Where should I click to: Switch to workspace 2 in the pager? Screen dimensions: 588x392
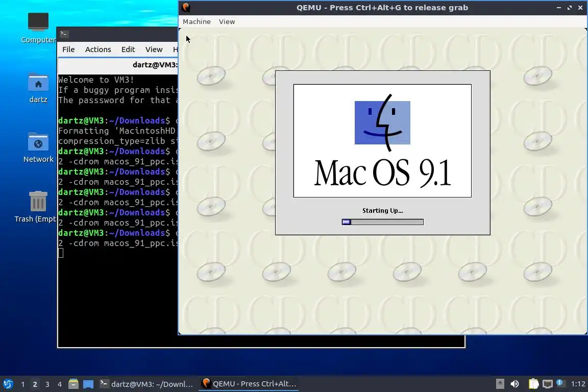[x=35, y=384]
